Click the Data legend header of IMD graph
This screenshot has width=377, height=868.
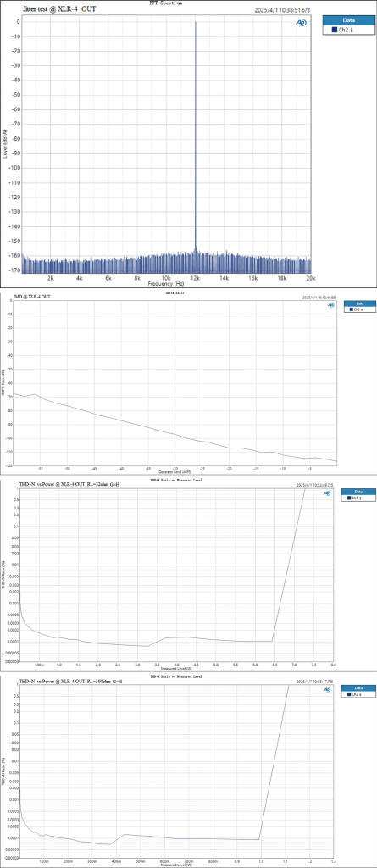359,304
